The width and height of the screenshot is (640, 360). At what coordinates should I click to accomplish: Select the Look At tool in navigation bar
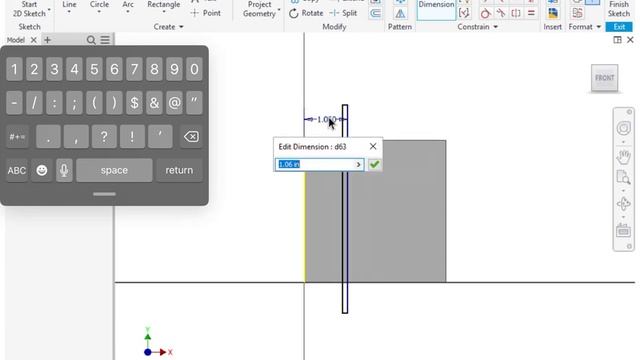623,231
